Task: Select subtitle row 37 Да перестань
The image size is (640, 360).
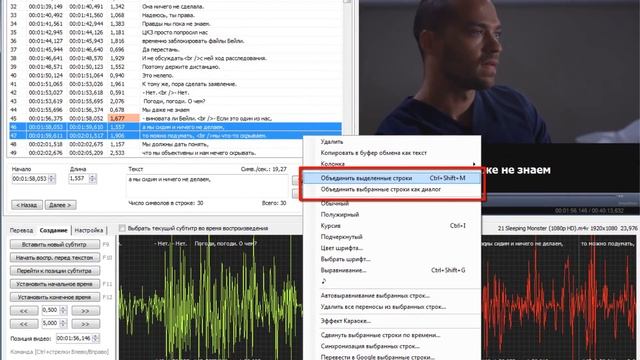Action: tap(176, 50)
